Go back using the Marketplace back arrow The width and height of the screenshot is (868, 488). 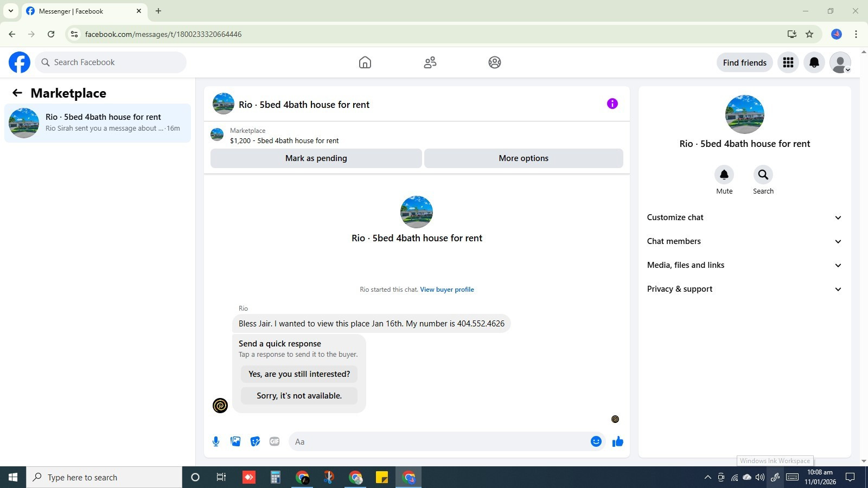pyautogui.click(x=17, y=93)
